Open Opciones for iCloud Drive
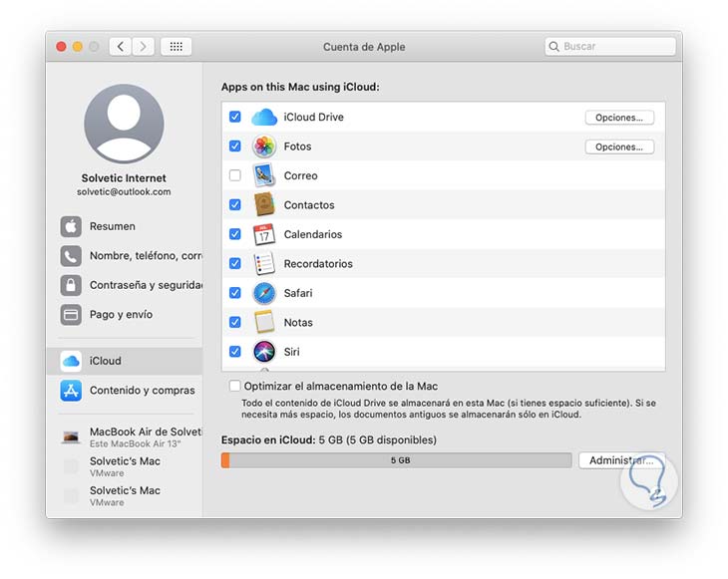The image size is (728, 579). tap(619, 118)
